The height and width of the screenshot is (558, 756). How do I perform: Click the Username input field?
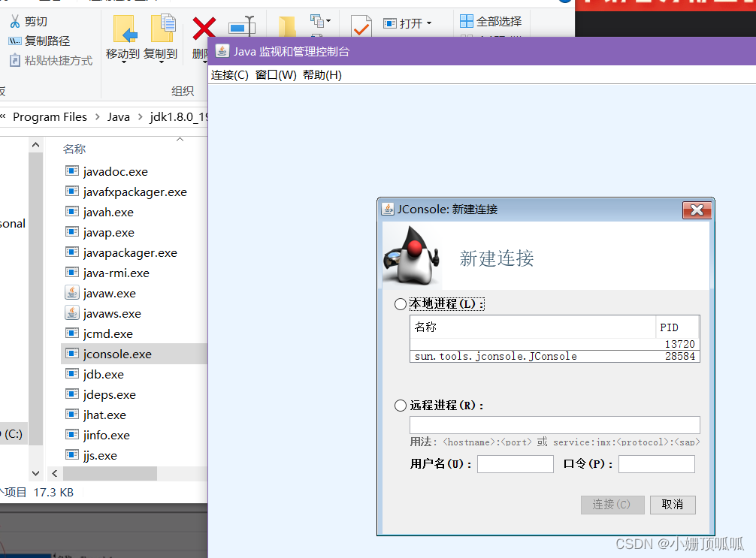pyautogui.click(x=515, y=464)
